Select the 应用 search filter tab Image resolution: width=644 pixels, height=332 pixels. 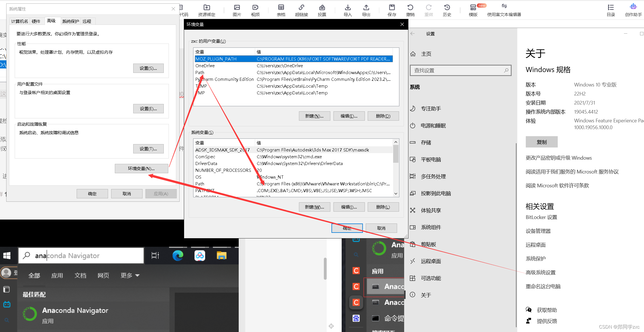pyautogui.click(x=57, y=275)
